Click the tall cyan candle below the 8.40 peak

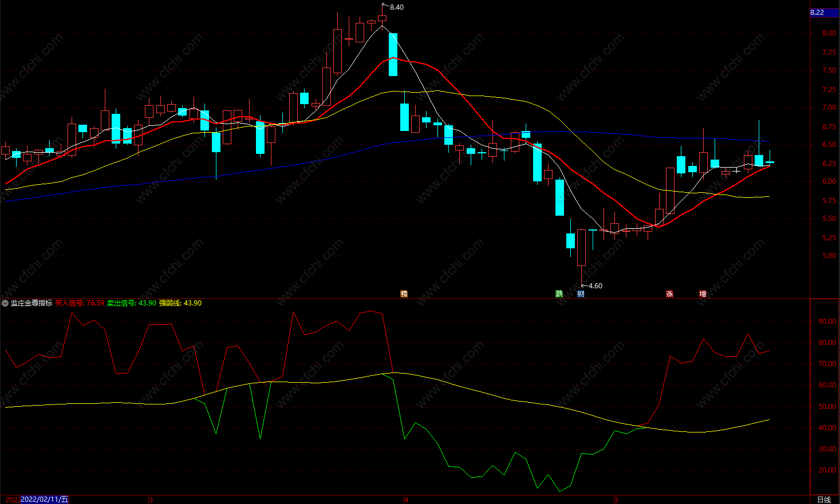point(393,54)
